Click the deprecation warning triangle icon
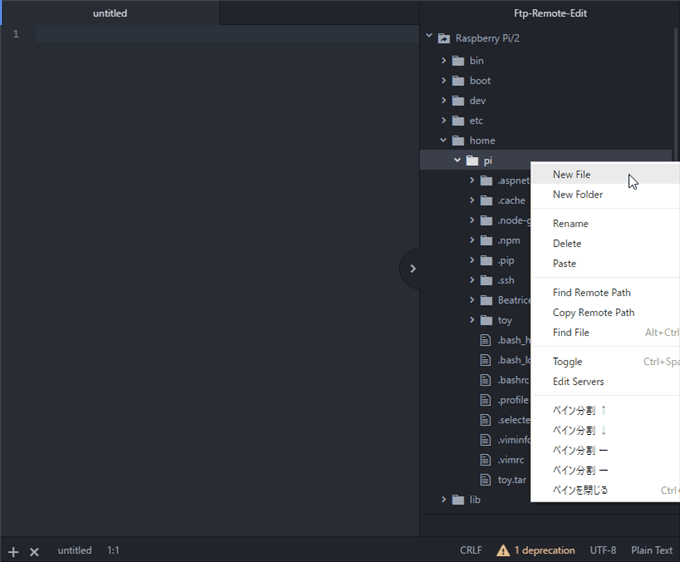Screen dimensions: 680x562 (503, 550)
